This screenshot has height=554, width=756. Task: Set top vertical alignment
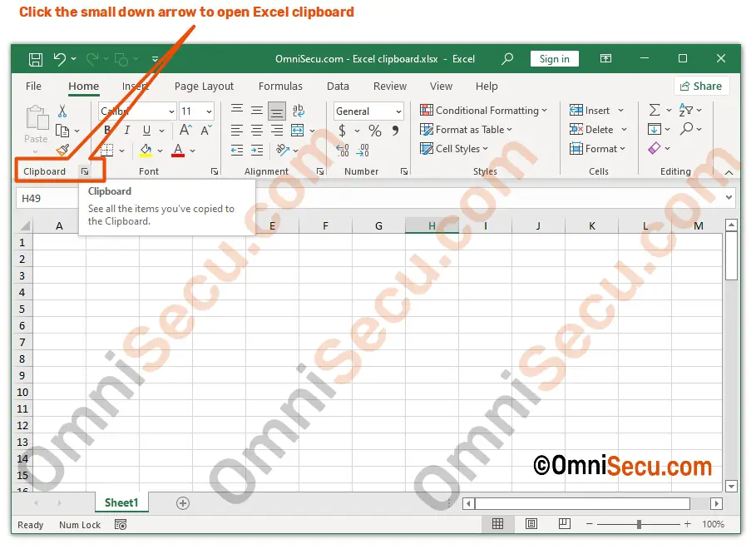[x=237, y=110]
